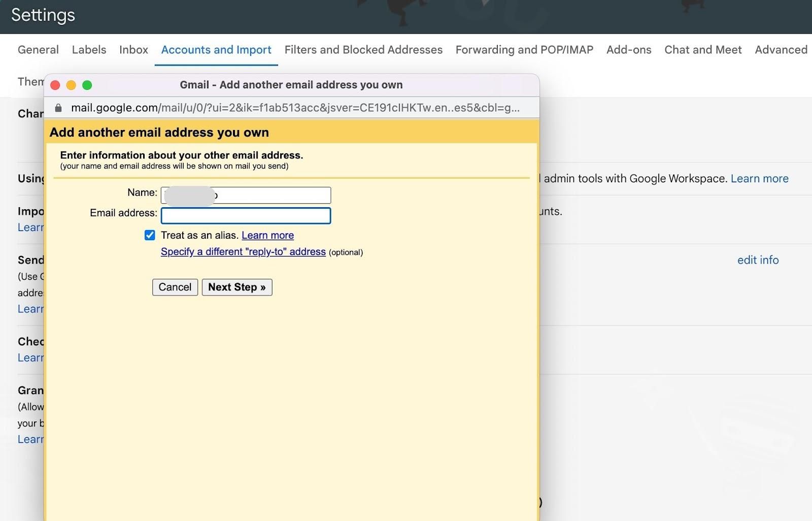Click the 'Add another email address you own' heading
Screen dimensions: 812x521
coord(159,133)
